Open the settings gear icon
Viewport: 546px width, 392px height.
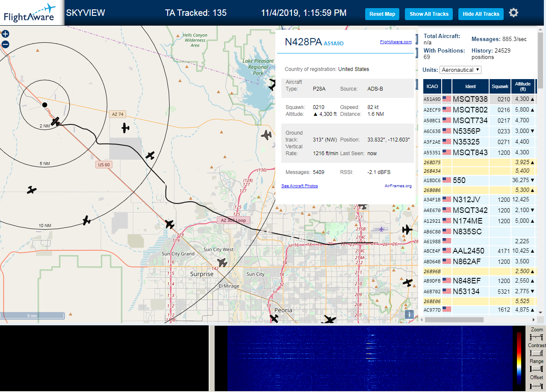tap(514, 13)
